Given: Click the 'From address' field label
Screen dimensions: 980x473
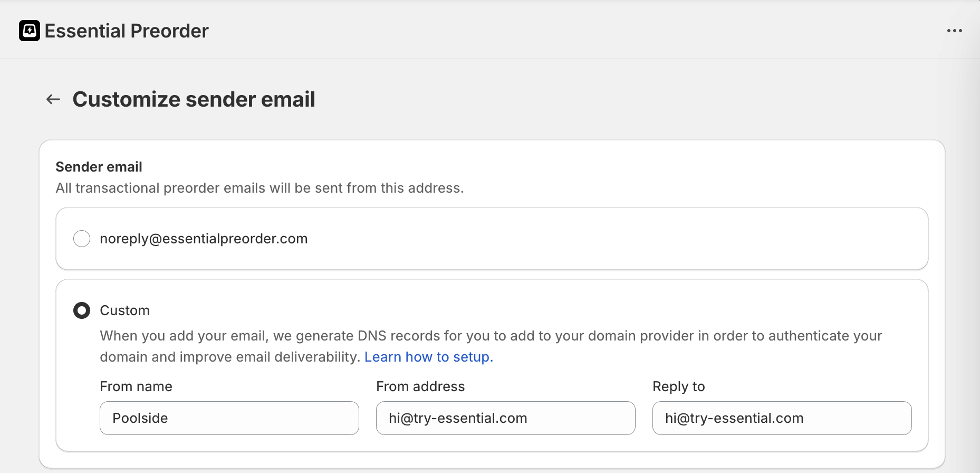Looking at the screenshot, I should click(x=420, y=386).
